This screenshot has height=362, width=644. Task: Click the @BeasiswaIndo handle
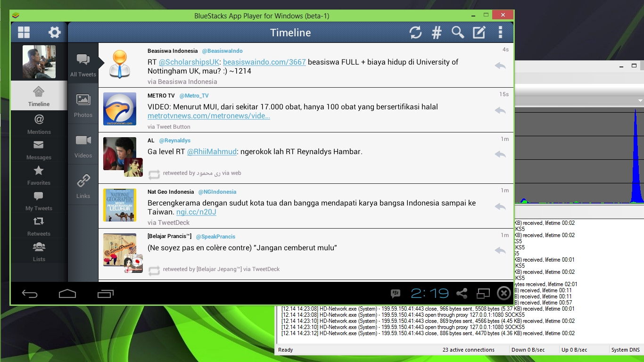223,51
